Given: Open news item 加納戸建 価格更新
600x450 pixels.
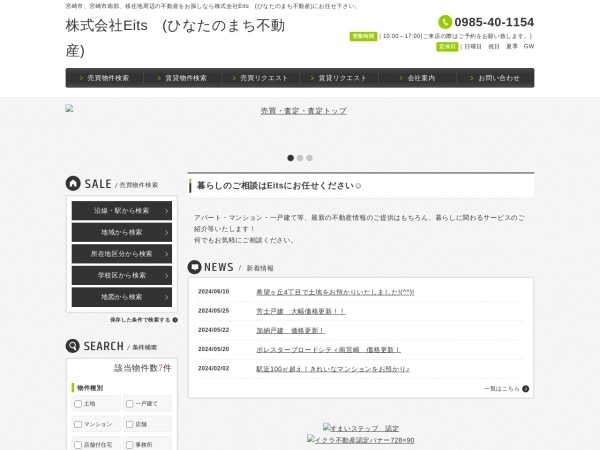Looking at the screenshot, I should (x=290, y=331).
